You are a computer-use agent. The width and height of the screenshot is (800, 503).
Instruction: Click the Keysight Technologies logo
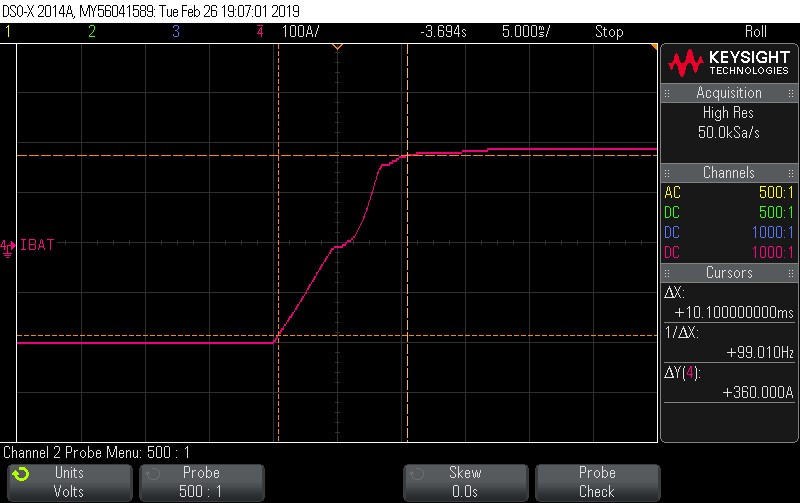729,63
